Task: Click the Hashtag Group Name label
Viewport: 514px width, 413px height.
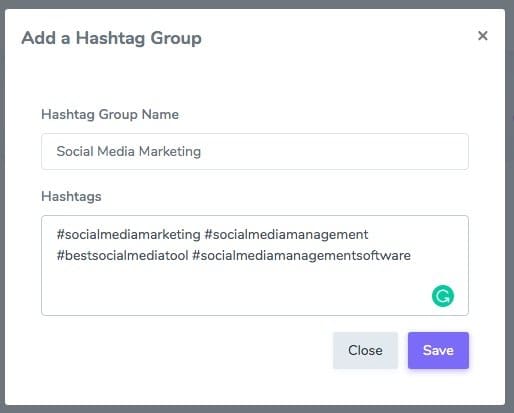Action: click(110, 114)
